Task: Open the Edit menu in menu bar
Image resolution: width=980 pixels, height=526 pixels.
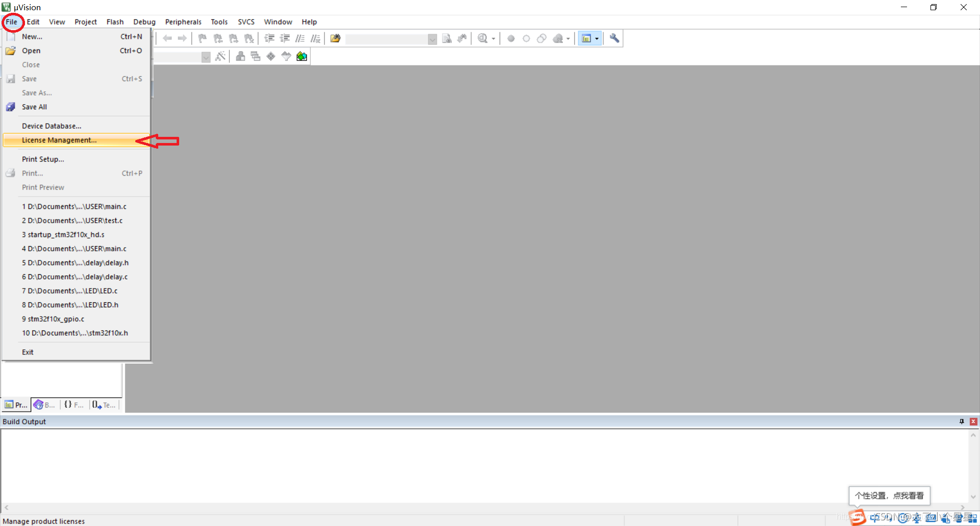Action: (33, 22)
